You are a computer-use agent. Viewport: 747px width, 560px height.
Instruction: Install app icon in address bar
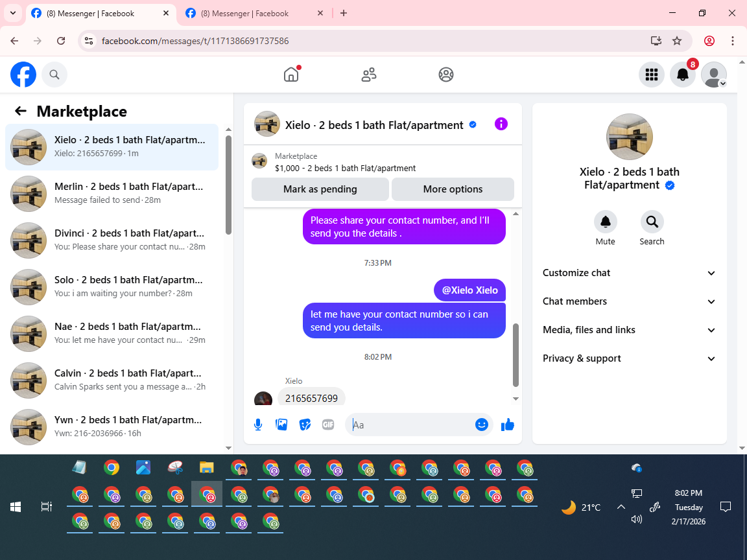(x=656, y=41)
